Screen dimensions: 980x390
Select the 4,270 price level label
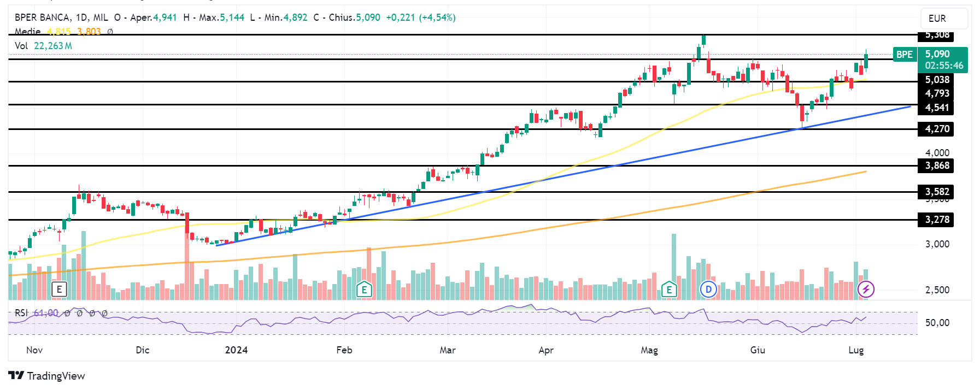(x=937, y=129)
